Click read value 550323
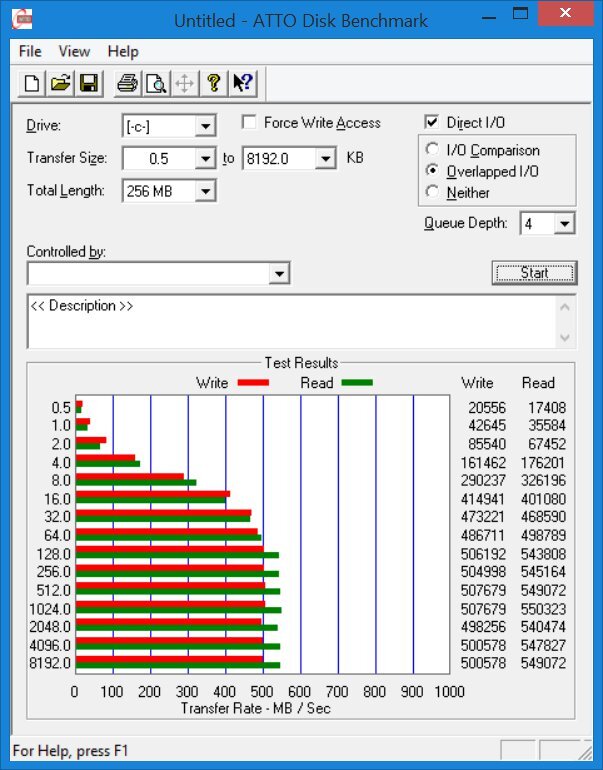 pos(544,609)
